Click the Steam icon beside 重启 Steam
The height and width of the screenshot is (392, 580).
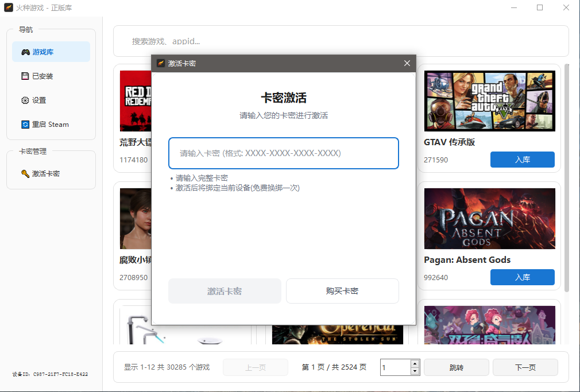tap(24, 124)
